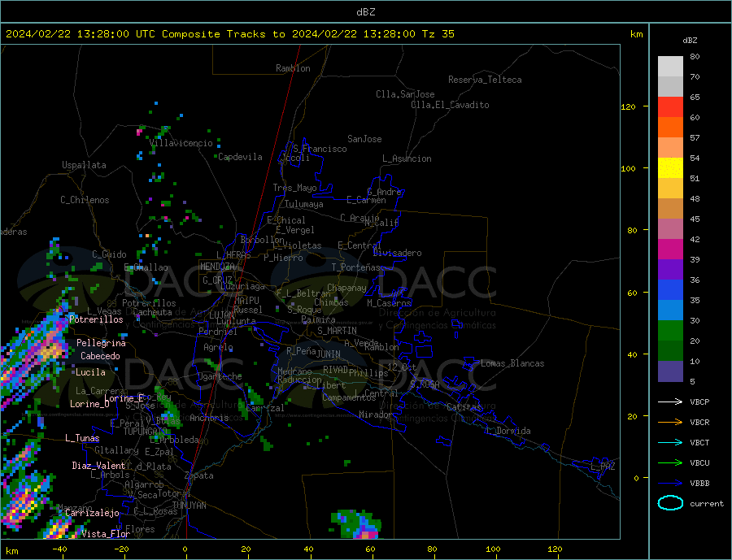Click the SanJose label

(x=364, y=139)
